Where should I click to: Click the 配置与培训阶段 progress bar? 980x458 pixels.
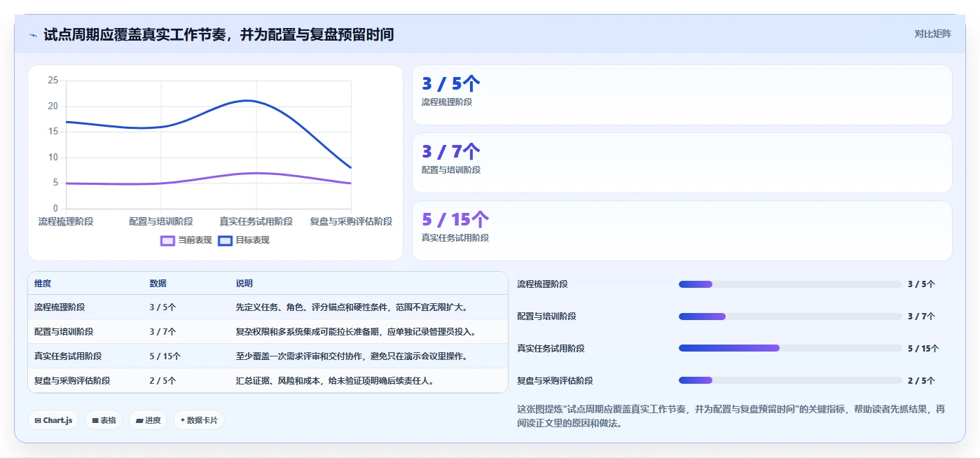790,317
